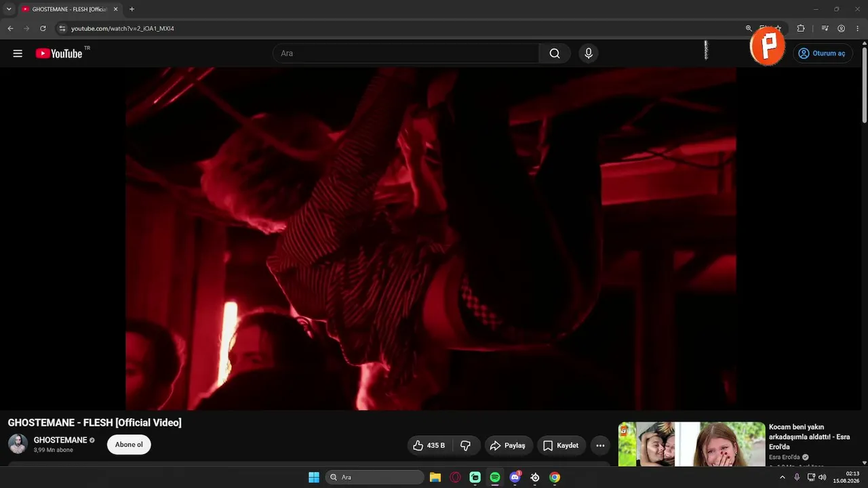Open the media controls playlist icon
868x488 pixels.
click(x=825, y=28)
